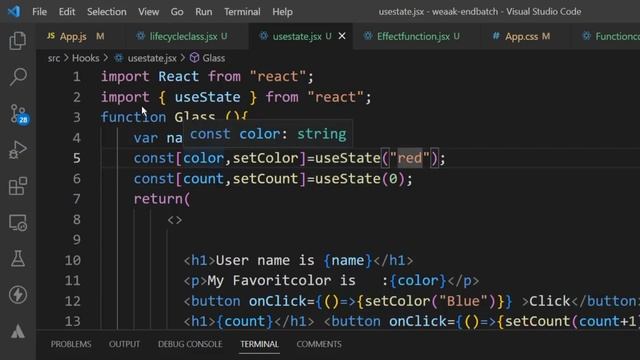Screen dimensions: 640x360
Task: Open the Run and Debug view
Action: (x=18, y=150)
